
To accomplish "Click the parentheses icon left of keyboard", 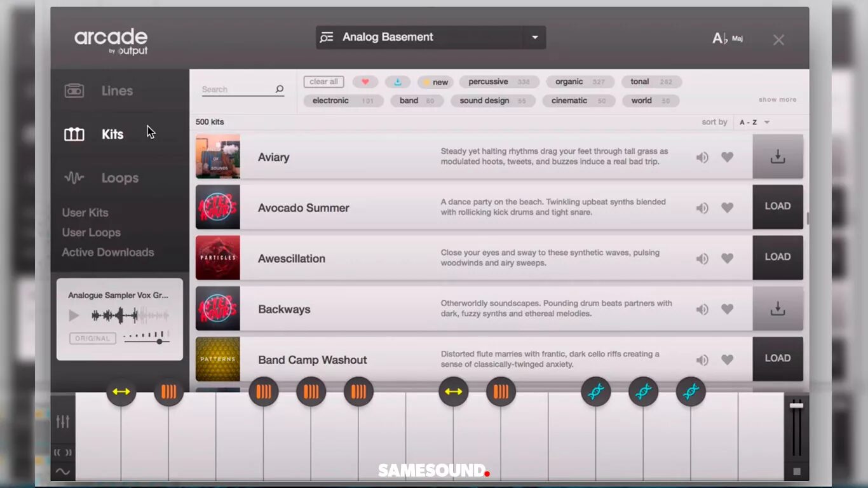I will click(x=63, y=452).
